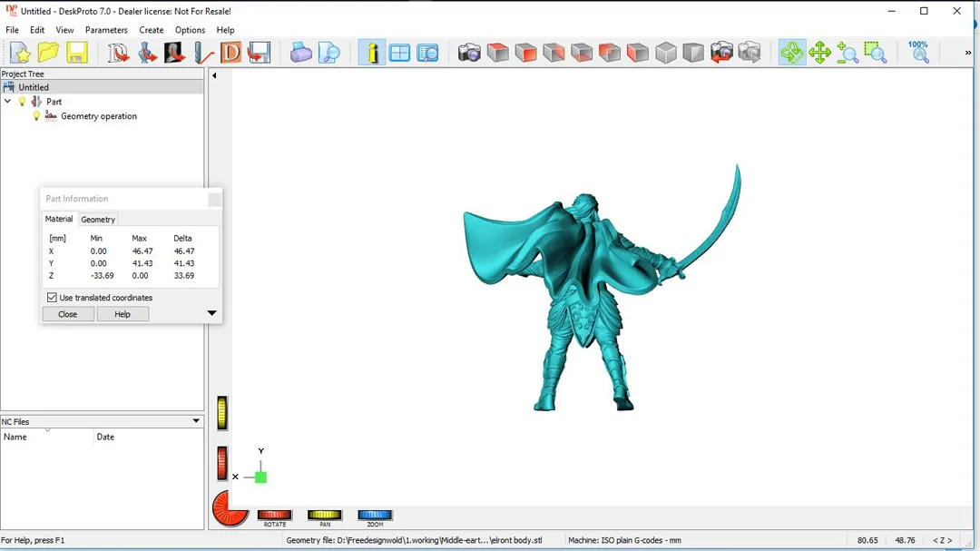The height and width of the screenshot is (551, 980).
Task: Open print preview with the magnifier page icon
Action: coord(328,53)
